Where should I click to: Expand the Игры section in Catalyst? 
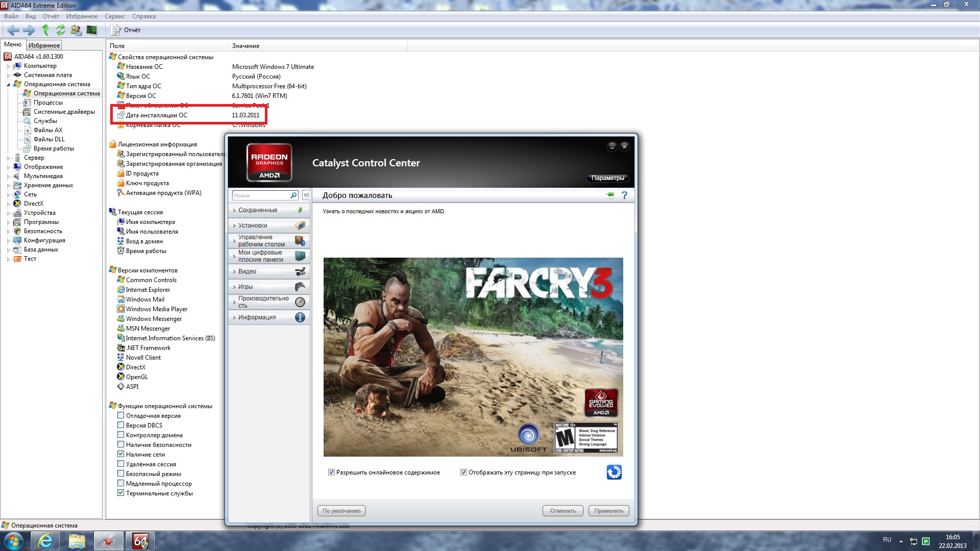246,287
